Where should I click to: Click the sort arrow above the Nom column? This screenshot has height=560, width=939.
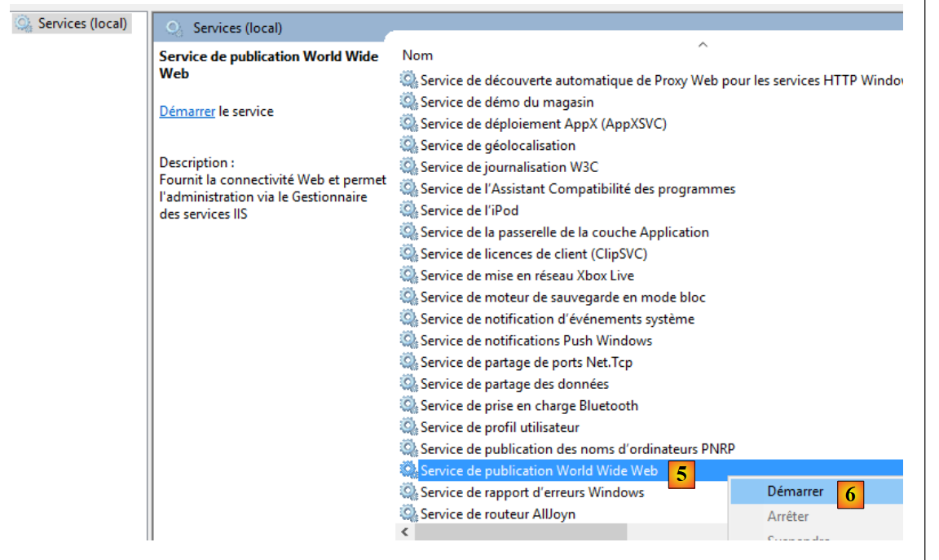pos(703,44)
